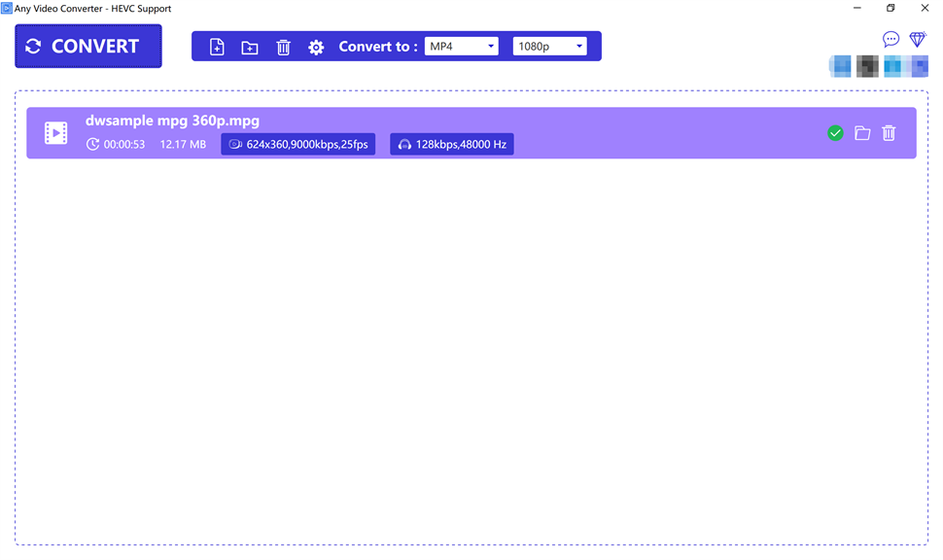This screenshot has height=560, width=943.
Task: Open the feedback chat bubble icon
Action: 891,39
